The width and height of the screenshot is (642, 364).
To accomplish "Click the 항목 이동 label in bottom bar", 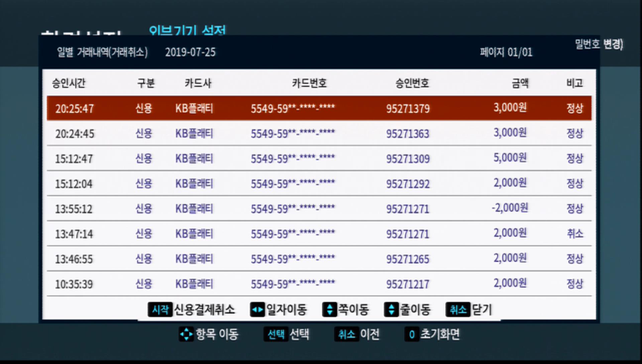I will click(217, 334).
